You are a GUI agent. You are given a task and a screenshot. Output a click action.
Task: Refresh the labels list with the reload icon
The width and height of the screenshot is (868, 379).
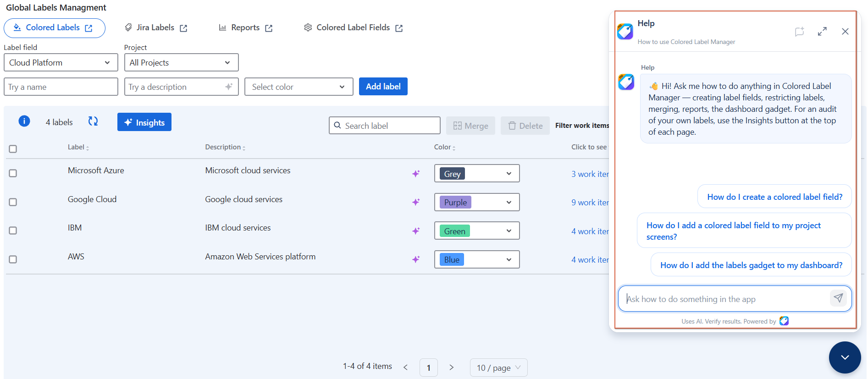(x=93, y=121)
